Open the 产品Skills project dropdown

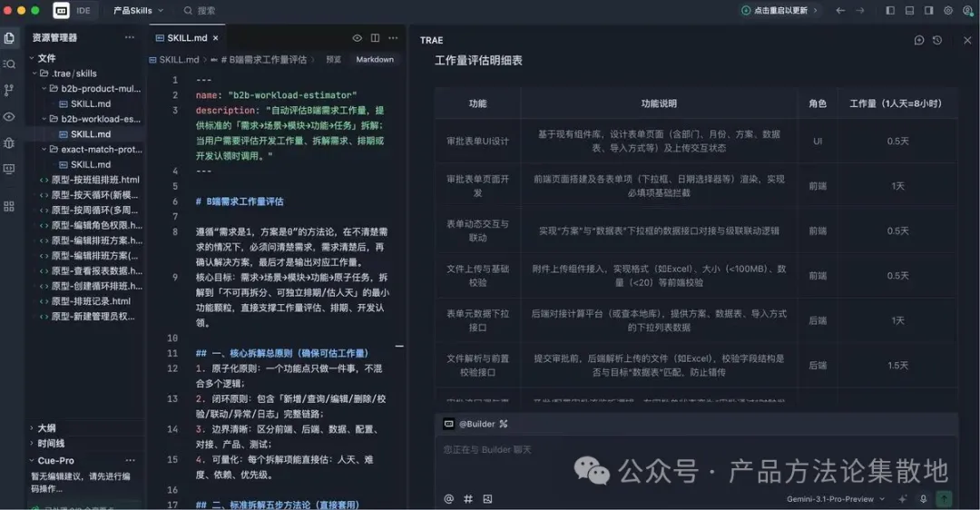138,11
